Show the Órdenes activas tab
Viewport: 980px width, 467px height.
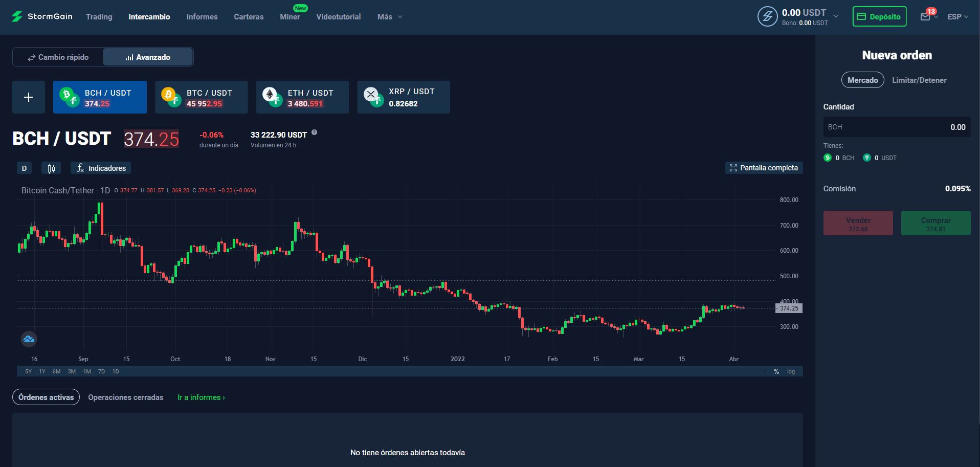(x=46, y=397)
